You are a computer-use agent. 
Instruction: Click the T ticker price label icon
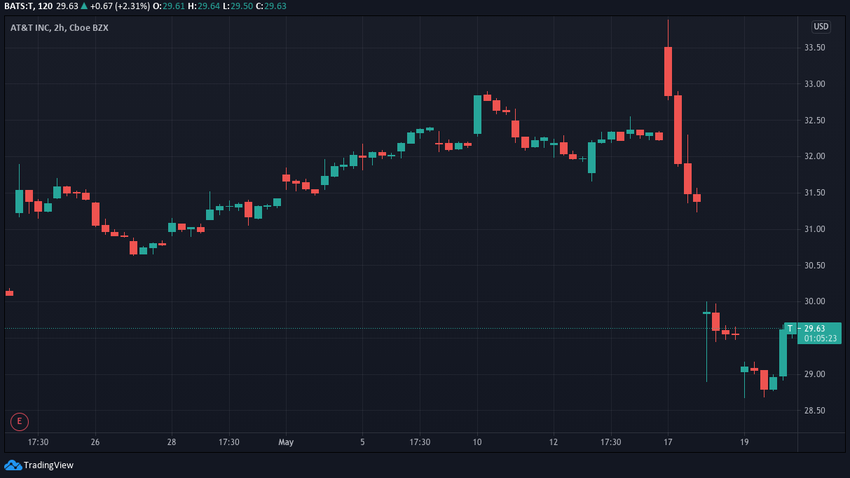(790, 328)
